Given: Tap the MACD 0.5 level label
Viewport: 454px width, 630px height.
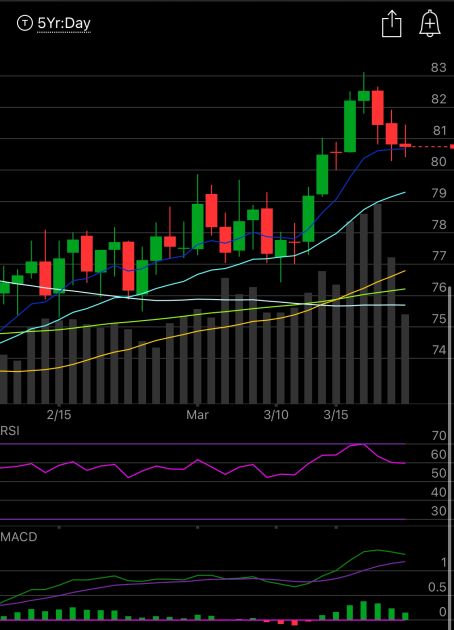Looking at the screenshot, I should 437,587.
